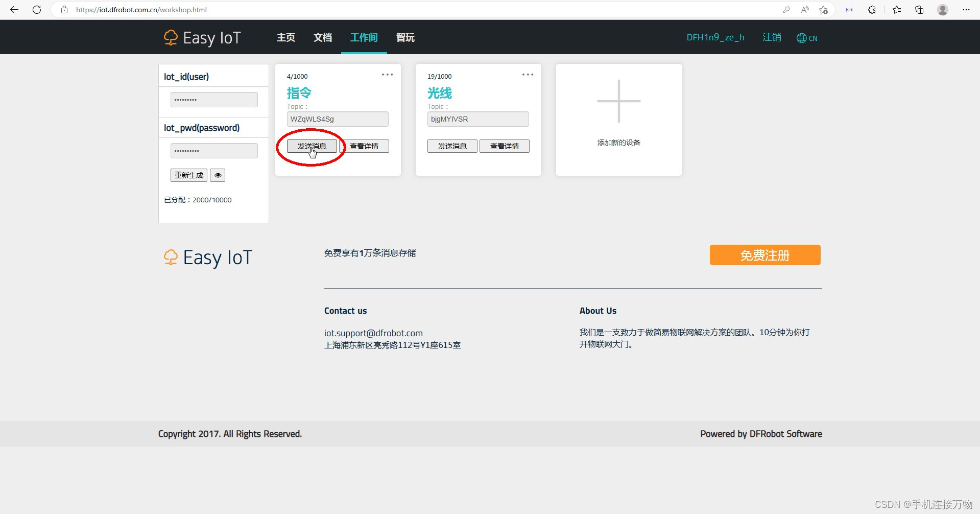View site information lock icon

click(64, 10)
